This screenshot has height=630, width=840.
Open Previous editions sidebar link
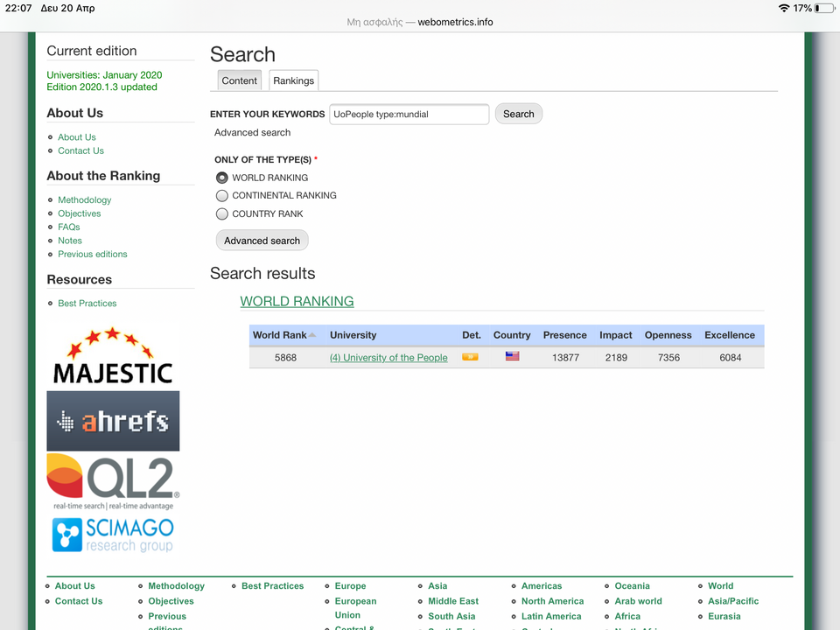click(93, 254)
